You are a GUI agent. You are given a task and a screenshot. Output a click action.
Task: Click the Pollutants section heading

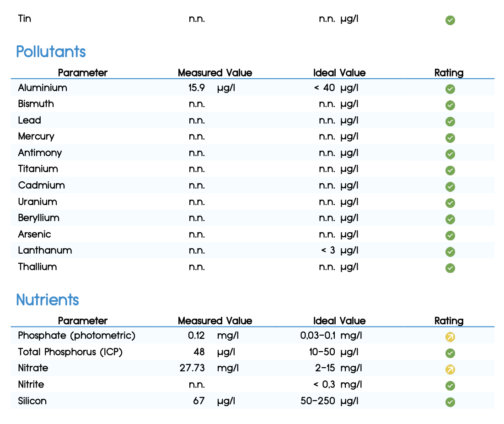(x=51, y=51)
